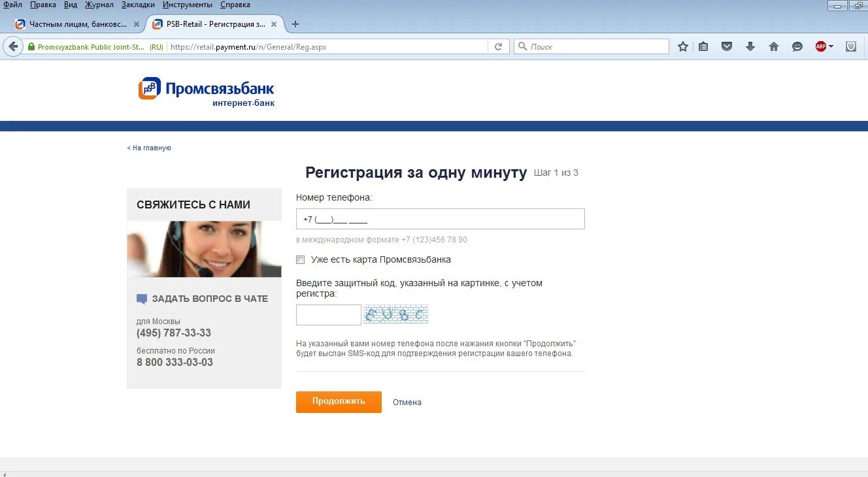Viewport: 868px width, 477px height.
Task: Click the Adblock Plus ABP icon
Action: (821, 46)
